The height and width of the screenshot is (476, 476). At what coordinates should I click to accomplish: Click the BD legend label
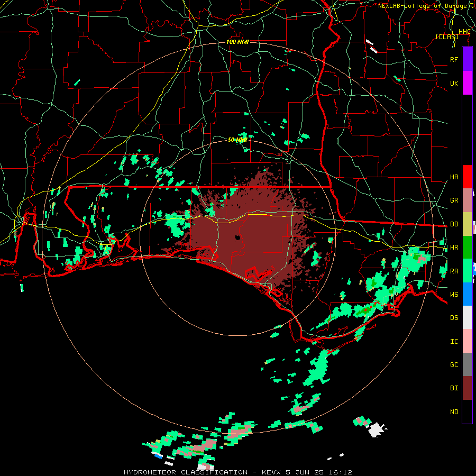click(454, 224)
